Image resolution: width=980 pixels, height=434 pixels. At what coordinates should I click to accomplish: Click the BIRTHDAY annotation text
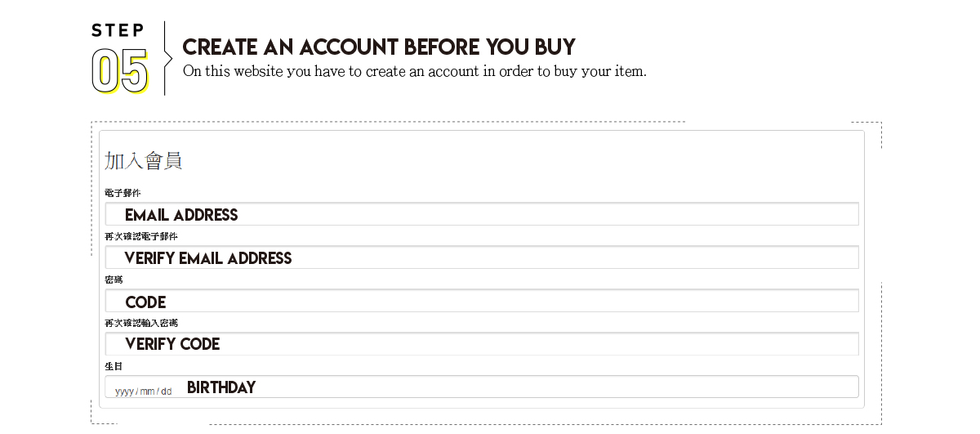pos(221,387)
